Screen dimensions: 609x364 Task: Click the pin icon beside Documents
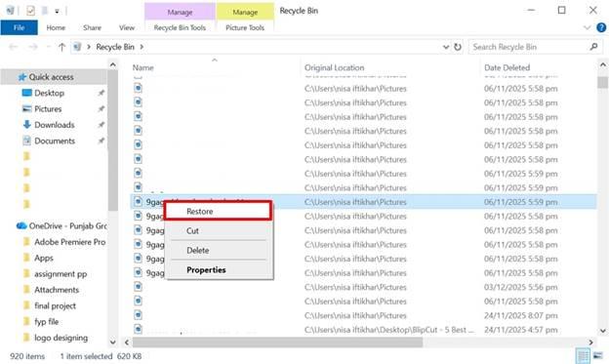coord(101,141)
